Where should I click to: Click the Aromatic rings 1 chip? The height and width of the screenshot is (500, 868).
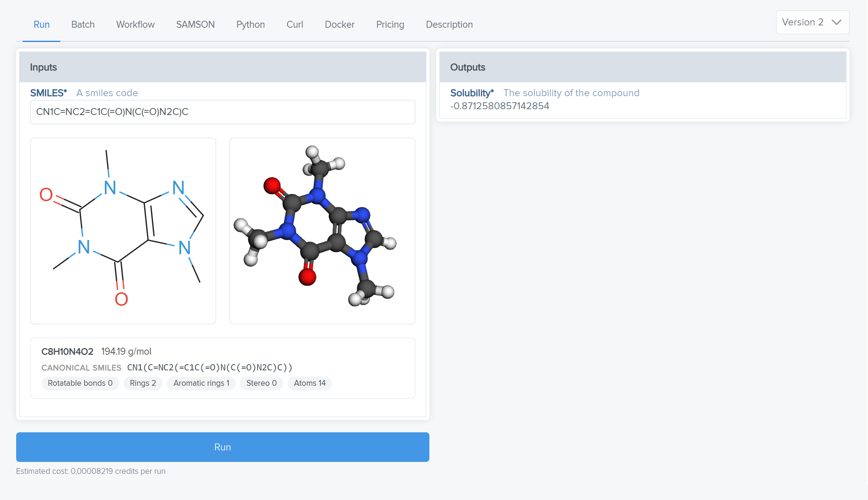(201, 383)
